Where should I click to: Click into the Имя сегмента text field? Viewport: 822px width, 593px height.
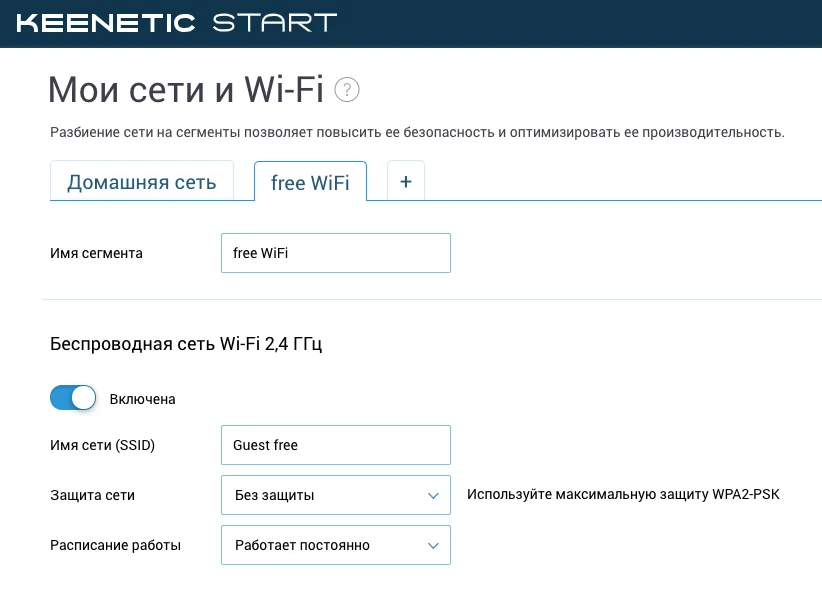coord(336,253)
